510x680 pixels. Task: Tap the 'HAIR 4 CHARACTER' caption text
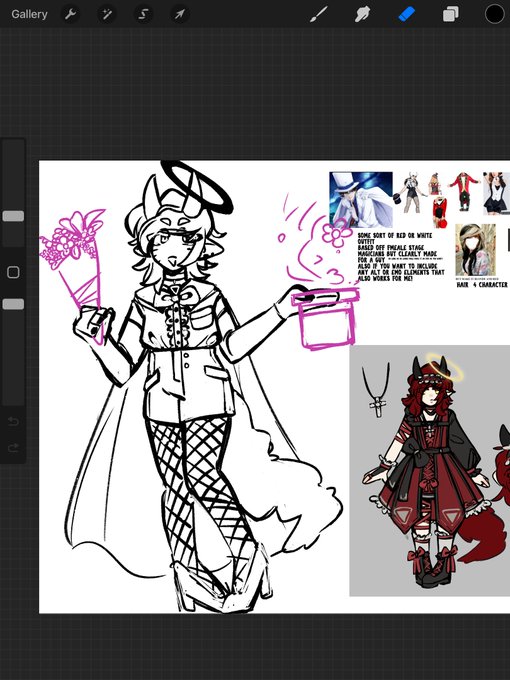(x=482, y=284)
